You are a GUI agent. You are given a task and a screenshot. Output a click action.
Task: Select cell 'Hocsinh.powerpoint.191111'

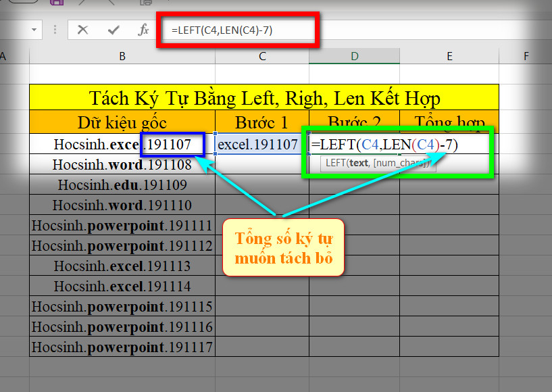click(122, 225)
